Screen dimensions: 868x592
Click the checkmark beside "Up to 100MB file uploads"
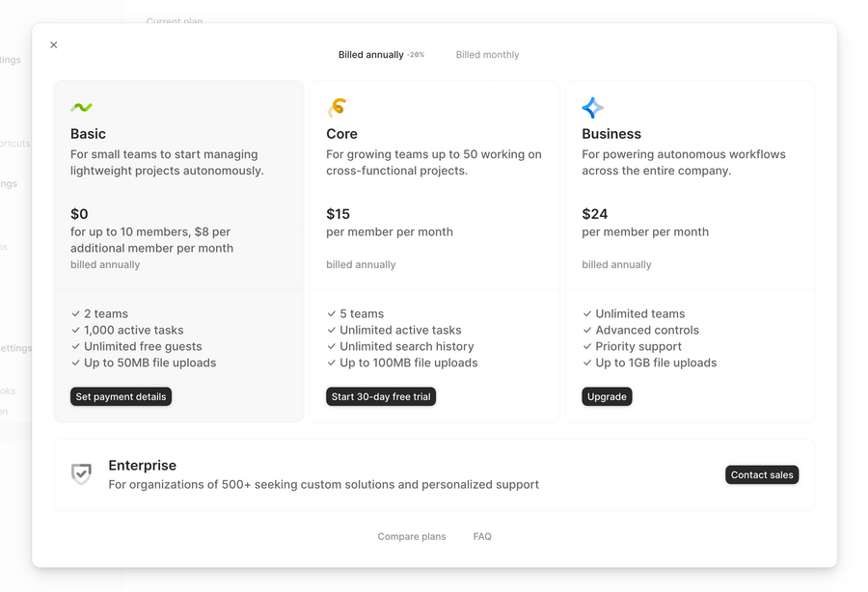click(332, 363)
